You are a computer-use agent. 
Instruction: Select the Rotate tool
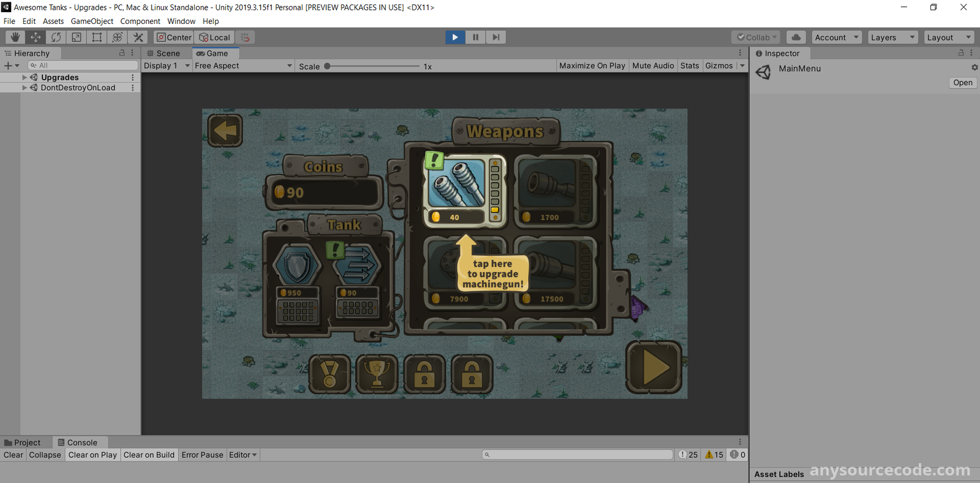point(56,37)
